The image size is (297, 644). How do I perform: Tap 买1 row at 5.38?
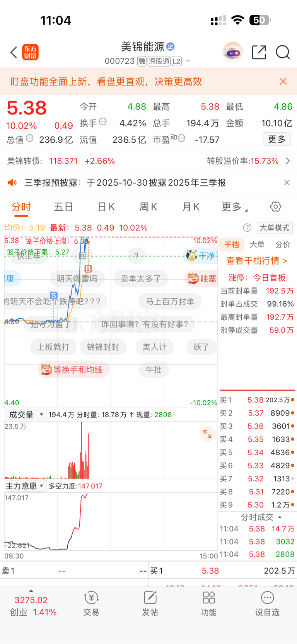(x=257, y=400)
